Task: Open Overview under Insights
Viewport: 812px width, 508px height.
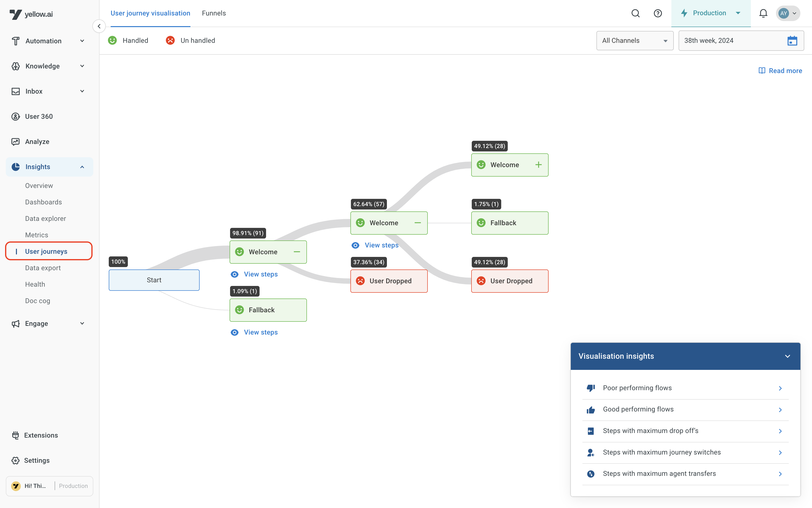Action: coord(39,186)
